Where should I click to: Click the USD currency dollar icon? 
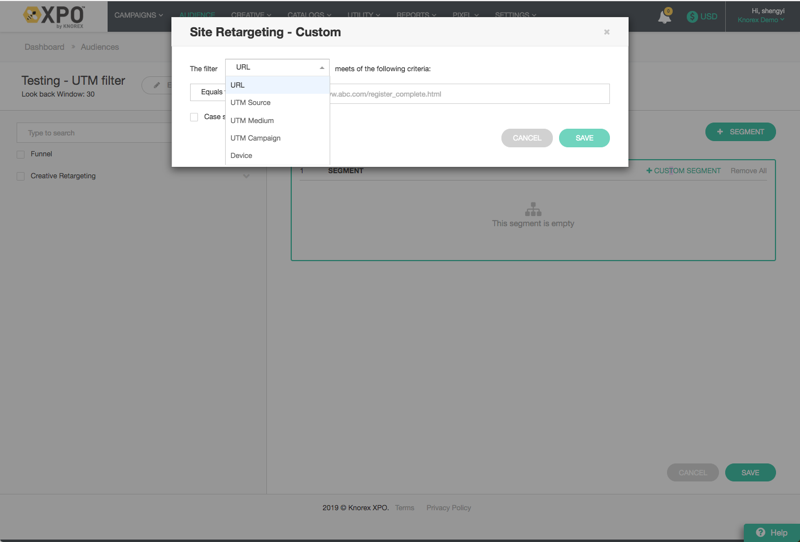[x=692, y=17]
